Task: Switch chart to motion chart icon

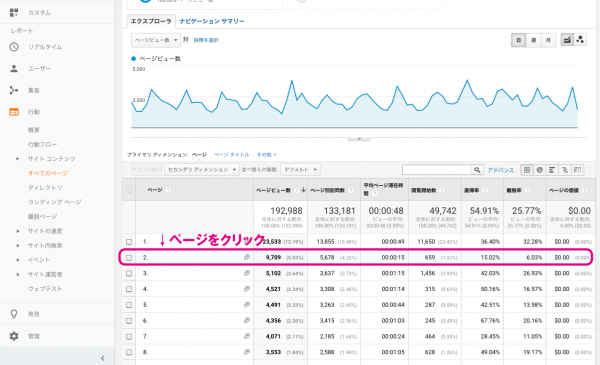Action: coord(580,40)
